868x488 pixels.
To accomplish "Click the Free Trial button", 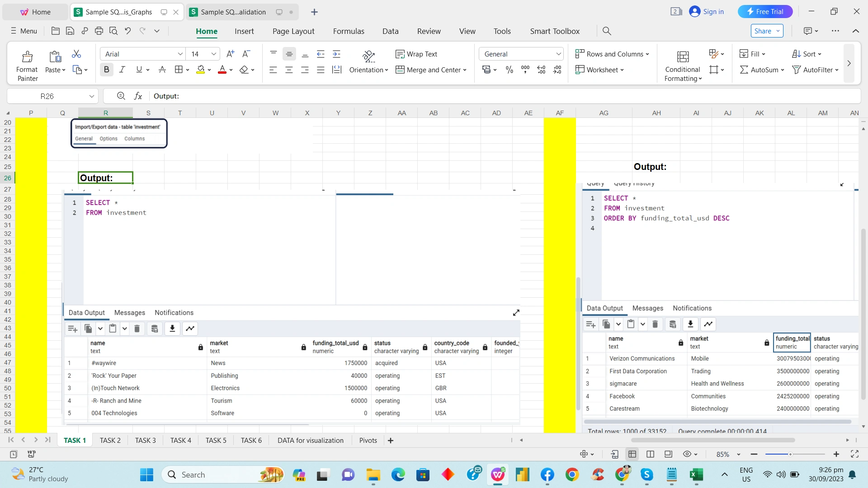I will point(765,11).
